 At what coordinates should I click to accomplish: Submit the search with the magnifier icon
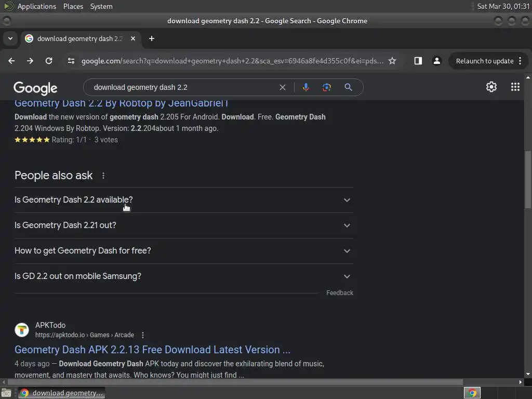click(348, 87)
